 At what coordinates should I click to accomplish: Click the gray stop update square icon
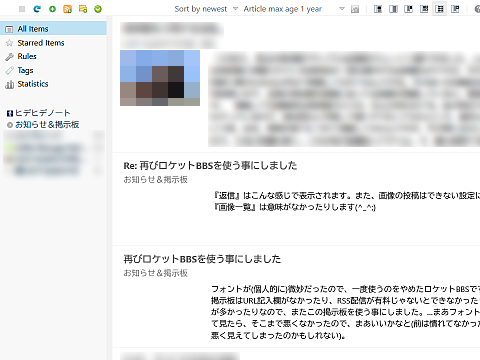pos(22,9)
